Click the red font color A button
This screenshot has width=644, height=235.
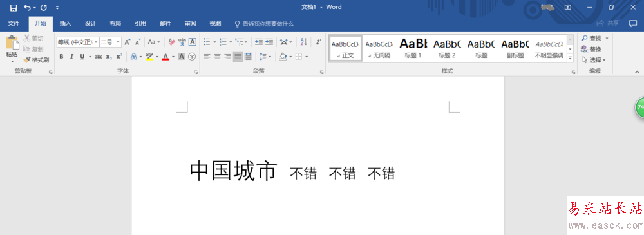[x=166, y=56]
